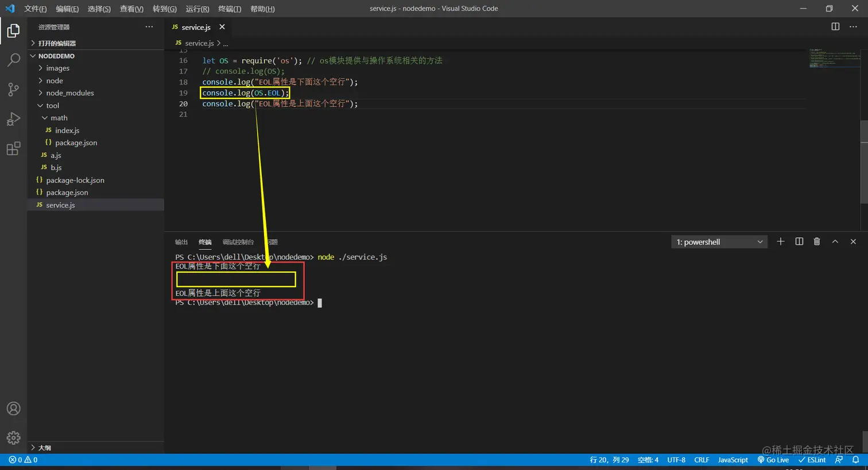Open the 选择(S) menu

(99, 9)
